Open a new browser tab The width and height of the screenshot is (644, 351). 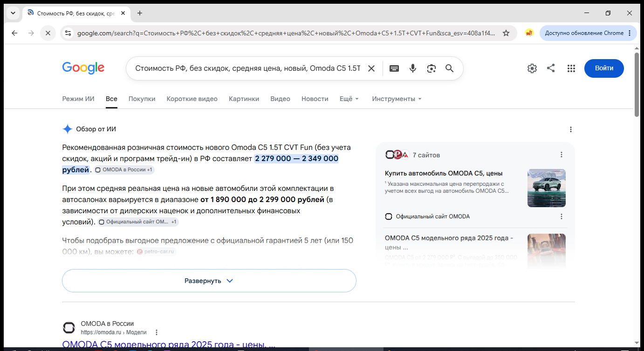(140, 13)
